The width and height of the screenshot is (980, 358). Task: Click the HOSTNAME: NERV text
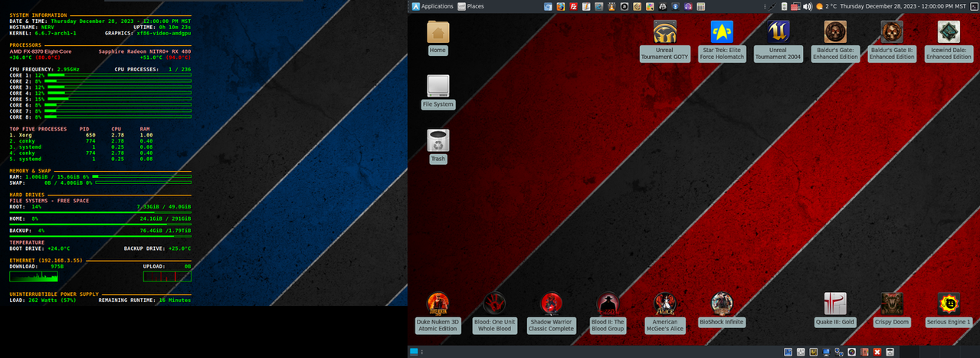click(32, 27)
